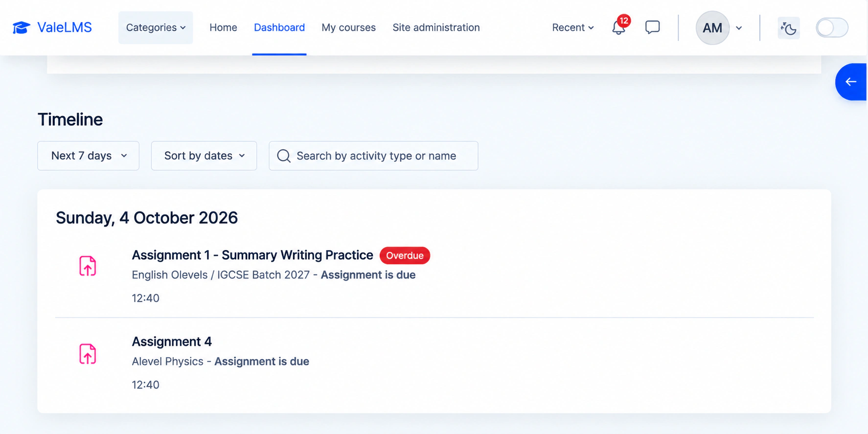Click the AM user avatar
868x434 pixels.
(x=712, y=28)
